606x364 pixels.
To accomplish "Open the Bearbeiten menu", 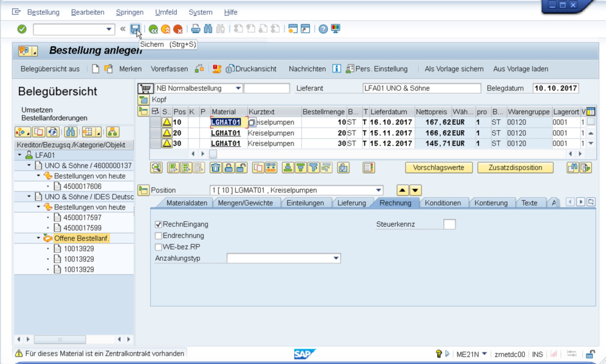I will coord(88,12).
